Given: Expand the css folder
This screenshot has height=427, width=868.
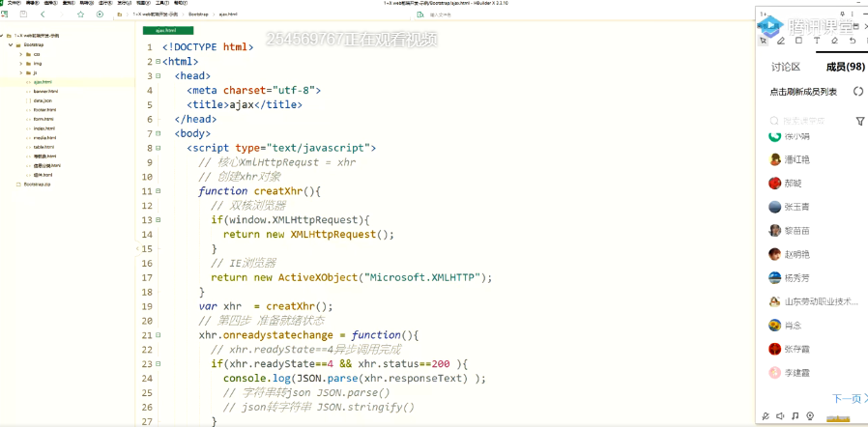Looking at the screenshot, I should (20, 54).
